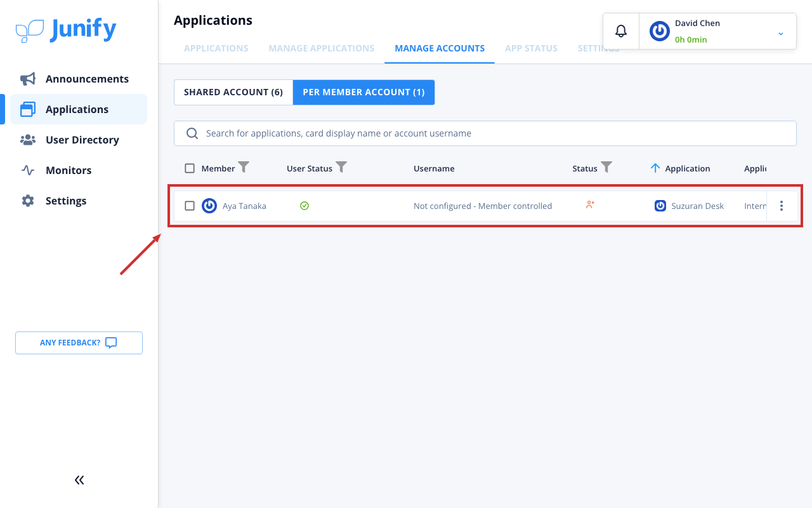Click the User Status column header label

point(310,168)
